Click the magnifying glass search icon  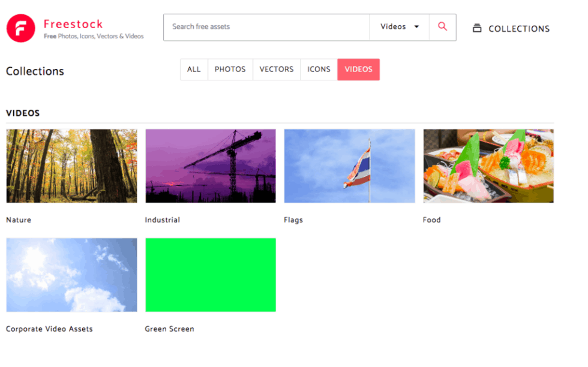pos(442,27)
